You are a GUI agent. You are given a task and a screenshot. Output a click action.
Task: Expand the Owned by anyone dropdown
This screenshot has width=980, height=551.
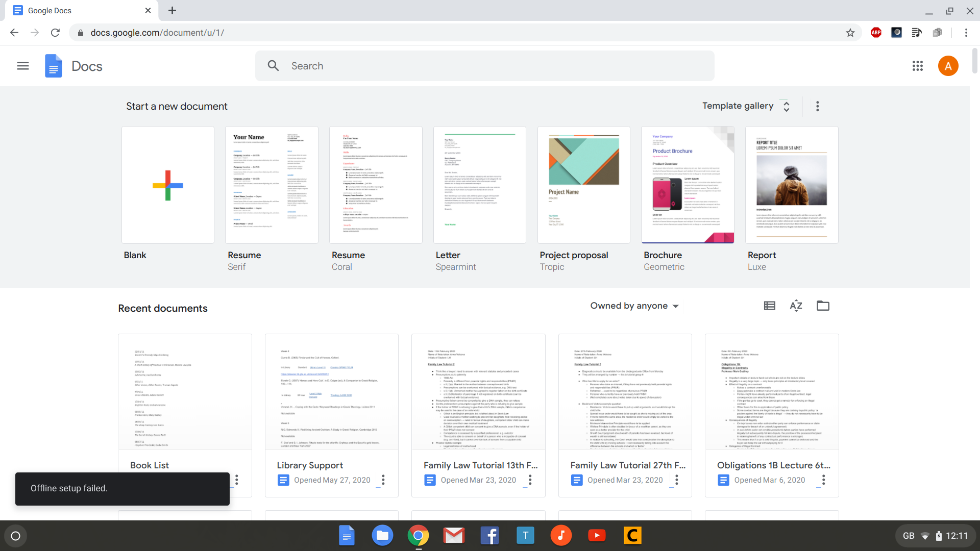pyautogui.click(x=633, y=306)
